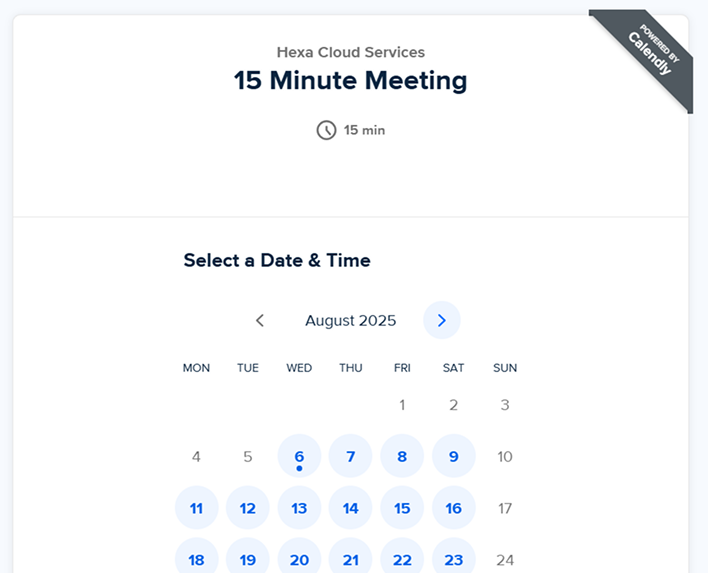This screenshot has width=708, height=573.
Task: Pick Friday, August 15
Action: coord(402,508)
